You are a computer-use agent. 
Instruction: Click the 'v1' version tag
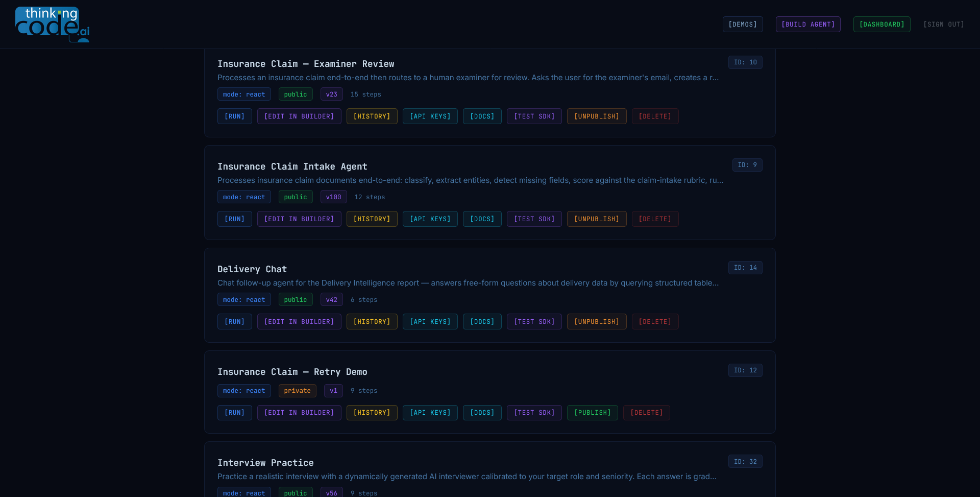click(333, 391)
